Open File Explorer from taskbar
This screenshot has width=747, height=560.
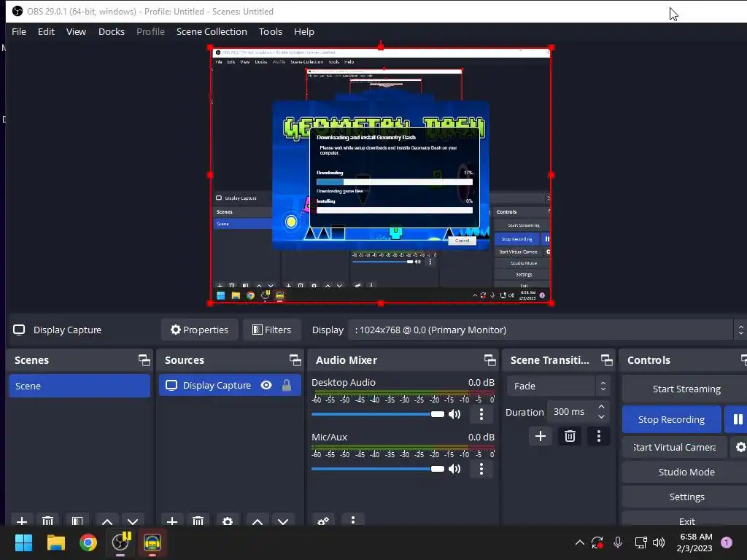pos(55,542)
